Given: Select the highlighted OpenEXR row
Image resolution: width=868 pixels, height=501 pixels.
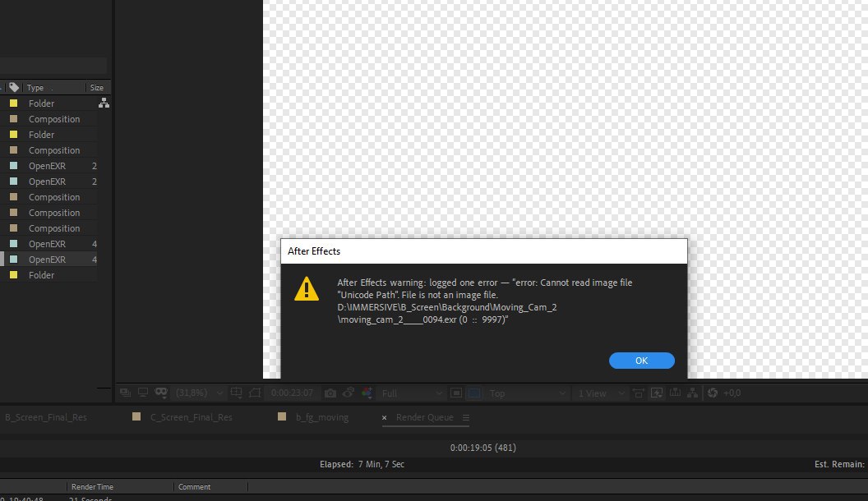Looking at the screenshot, I should 50,259.
